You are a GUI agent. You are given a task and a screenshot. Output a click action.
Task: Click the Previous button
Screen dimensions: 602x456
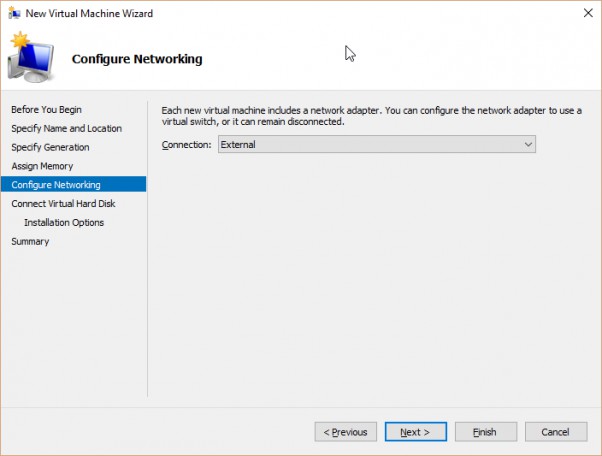coord(346,432)
